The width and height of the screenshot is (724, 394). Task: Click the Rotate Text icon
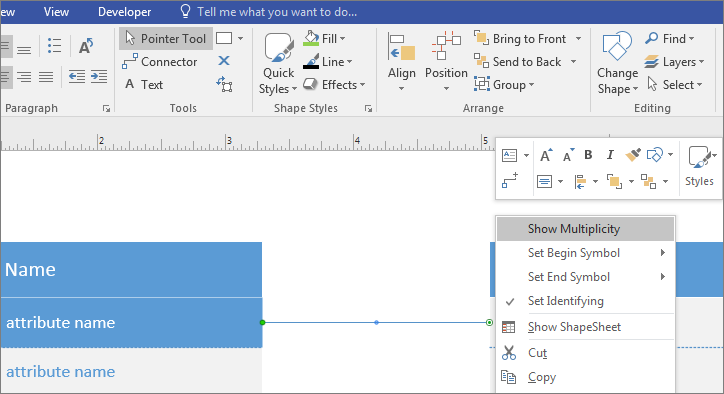pyautogui.click(x=86, y=46)
